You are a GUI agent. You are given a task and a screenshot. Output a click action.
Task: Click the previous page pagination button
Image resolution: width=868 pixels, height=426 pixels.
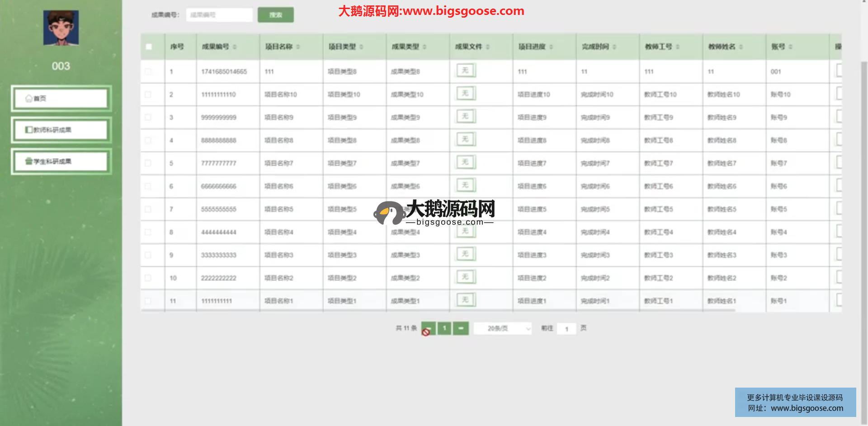(428, 328)
